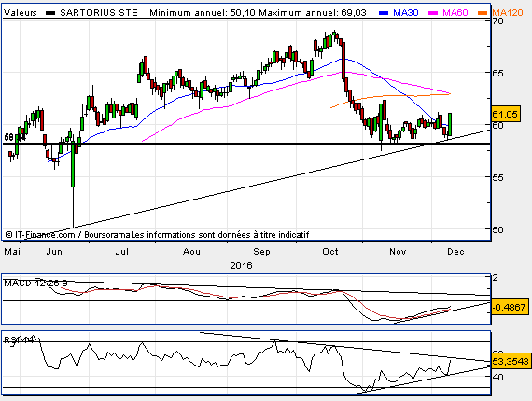532x401 pixels.
Task: Click the 2016 year label
Action: point(241,265)
